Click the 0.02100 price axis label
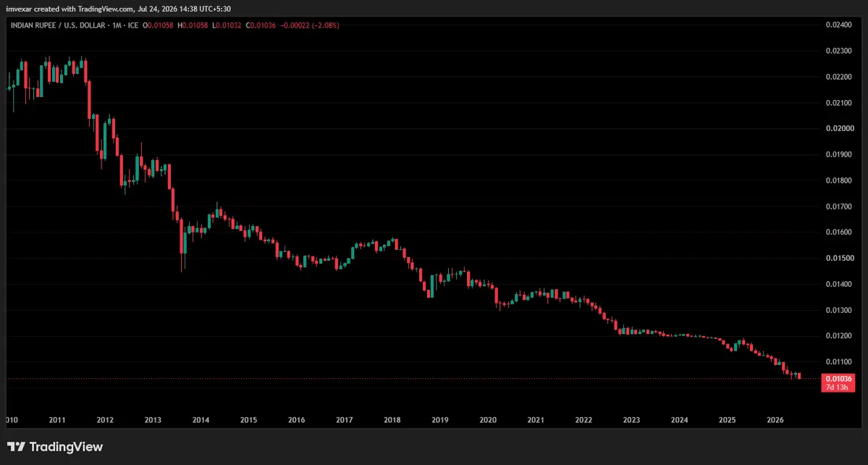Viewport: 868px width, 465px height. (x=838, y=103)
